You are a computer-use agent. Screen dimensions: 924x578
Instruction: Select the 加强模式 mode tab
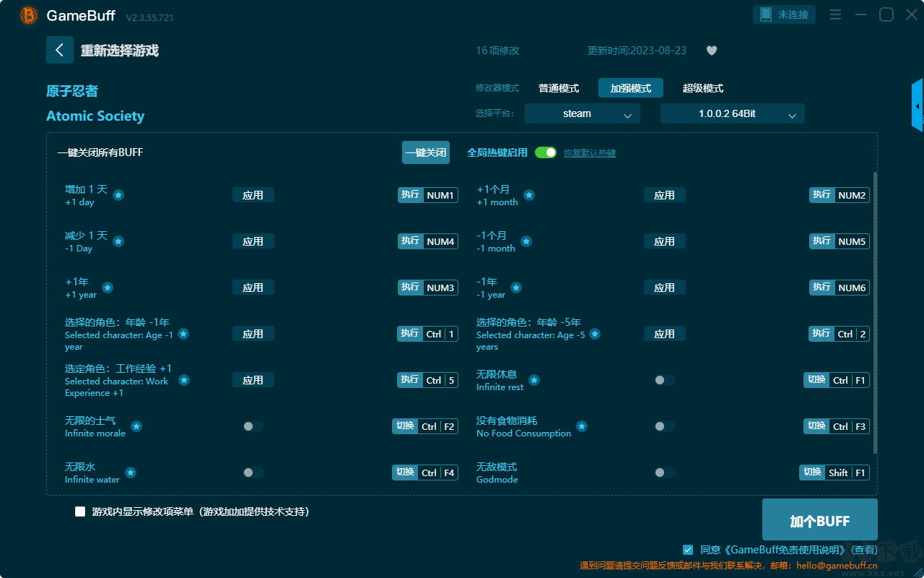point(631,88)
